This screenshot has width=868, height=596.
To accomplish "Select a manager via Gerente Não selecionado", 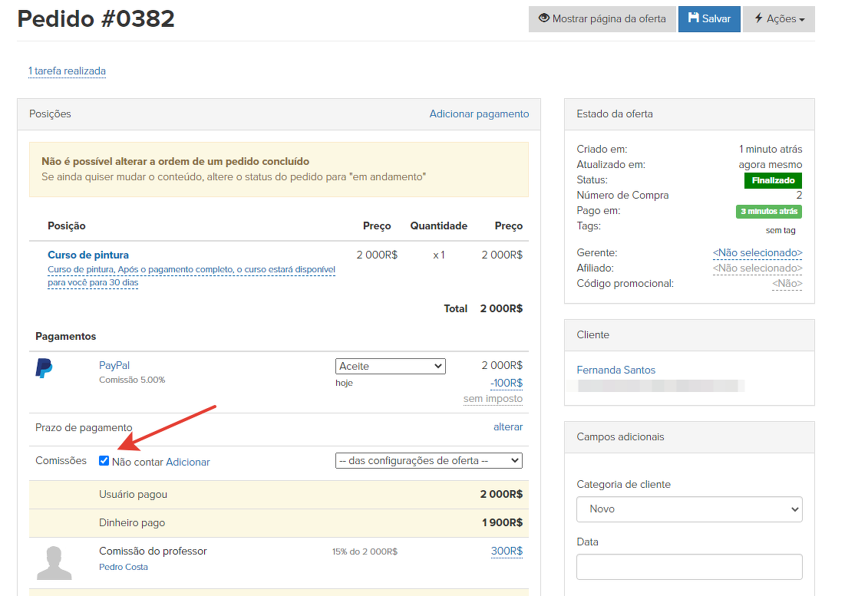I will coord(757,253).
